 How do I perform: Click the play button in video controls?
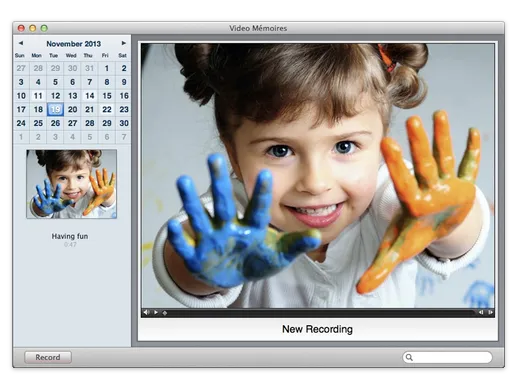[156, 312]
